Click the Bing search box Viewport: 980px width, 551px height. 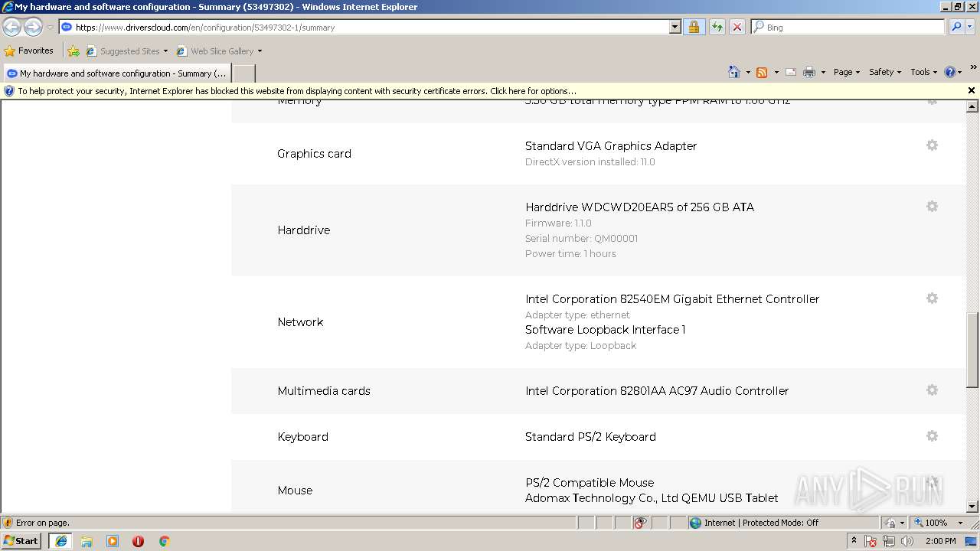tap(848, 27)
